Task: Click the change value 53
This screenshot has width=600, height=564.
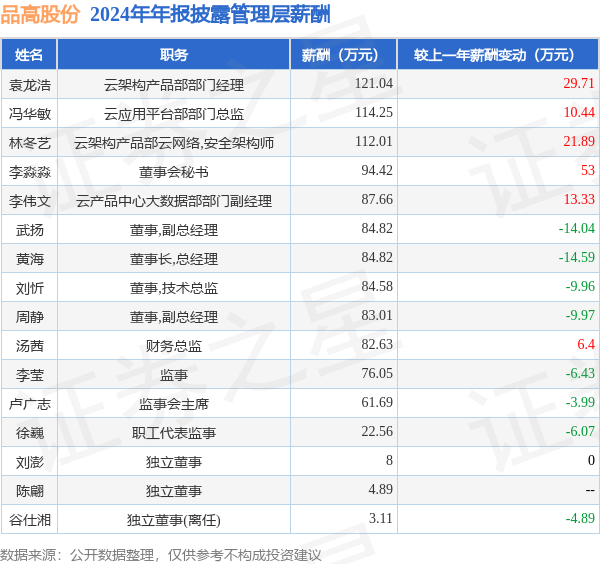Action: pyautogui.click(x=588, y=171)
